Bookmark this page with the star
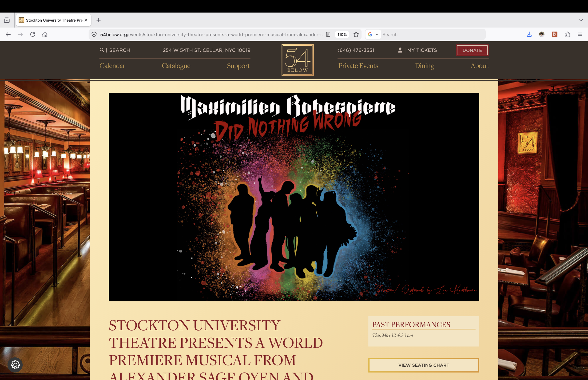 356,35
